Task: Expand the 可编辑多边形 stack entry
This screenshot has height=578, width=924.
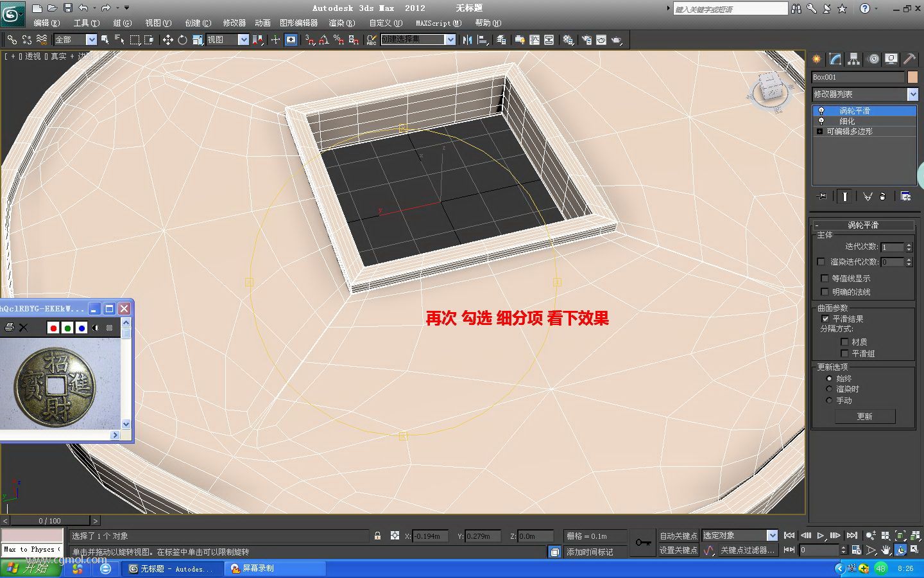Action: (819, 131)
